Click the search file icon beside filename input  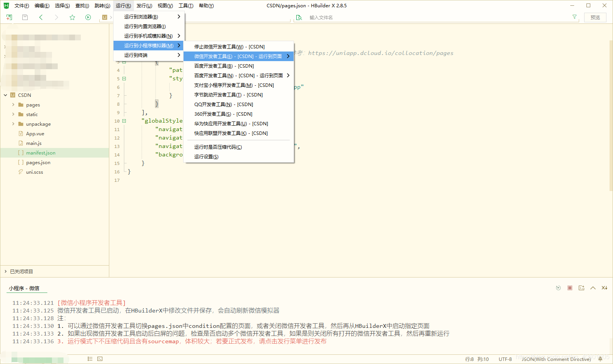(x=299, y=17)
